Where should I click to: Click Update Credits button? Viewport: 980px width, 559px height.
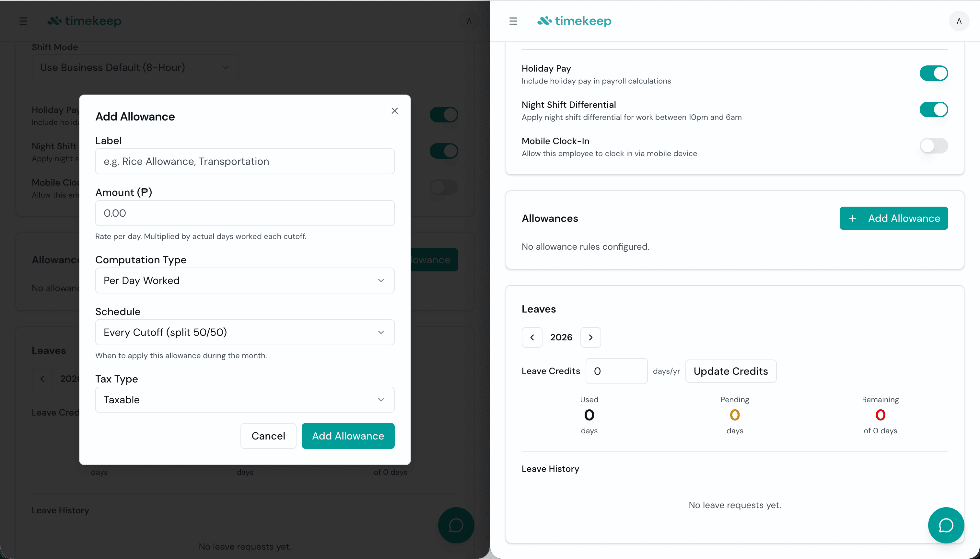731,371
